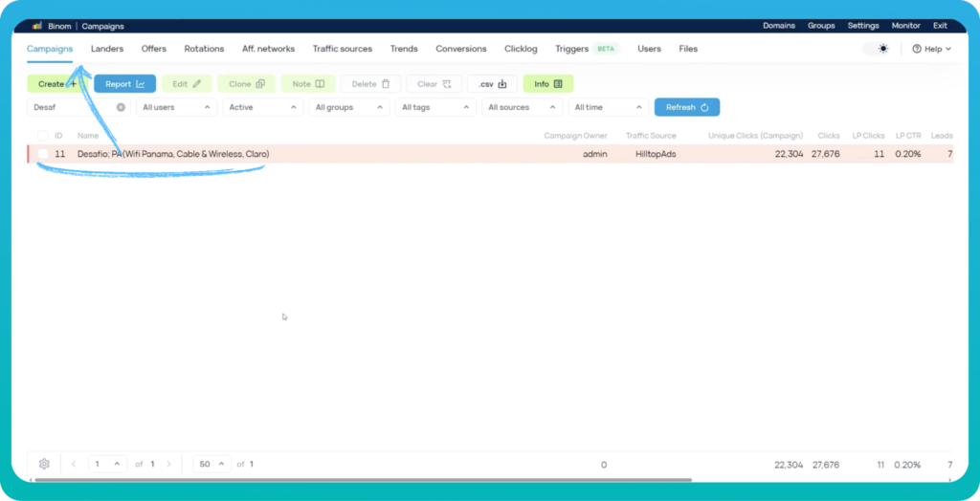Click the Note button

pos(308,84)
